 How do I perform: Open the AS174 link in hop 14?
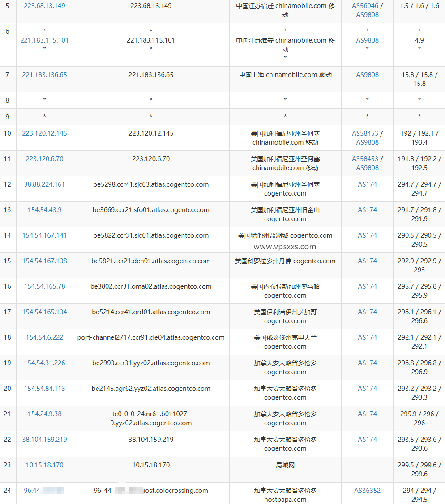367,235
